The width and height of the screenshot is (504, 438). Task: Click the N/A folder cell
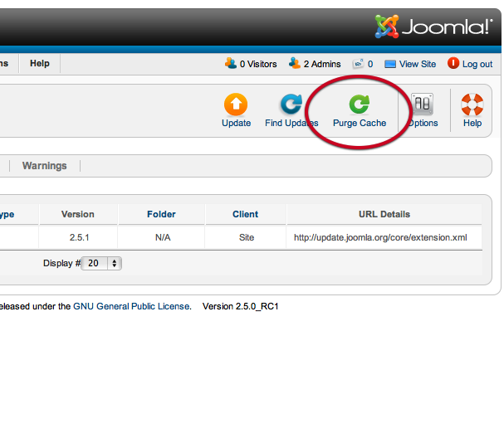(163, 237)
